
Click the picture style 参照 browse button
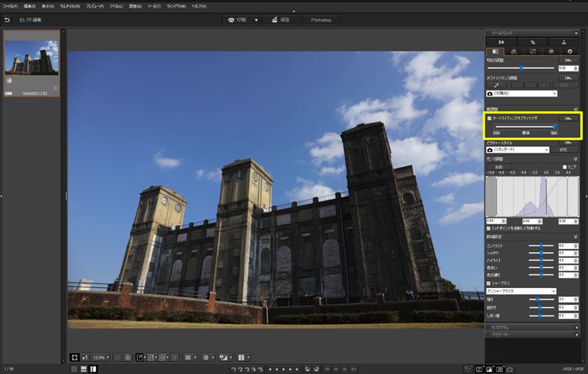tap(564, 150)
